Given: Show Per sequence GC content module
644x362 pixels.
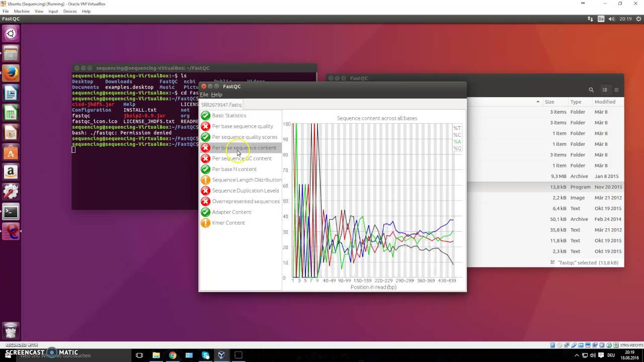Looking at the screenshot, I should tap(240, 158).
